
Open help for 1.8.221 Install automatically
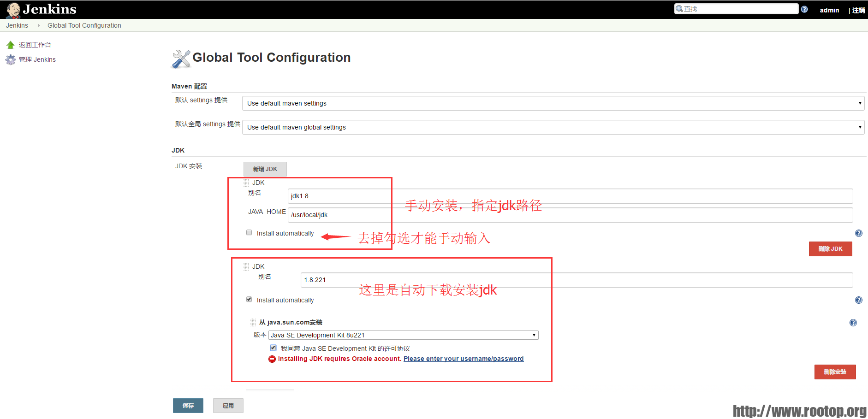[x=858, y=300]
